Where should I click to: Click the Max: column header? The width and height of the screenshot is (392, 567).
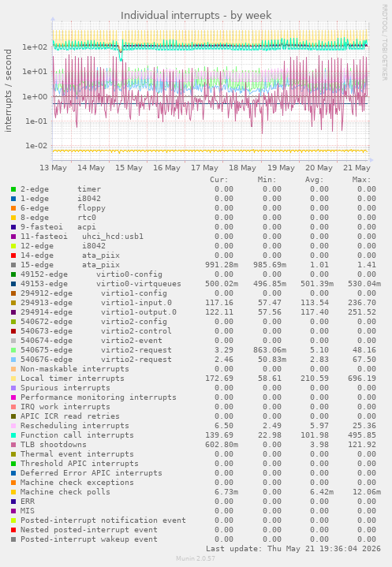[x=361, y=180]
